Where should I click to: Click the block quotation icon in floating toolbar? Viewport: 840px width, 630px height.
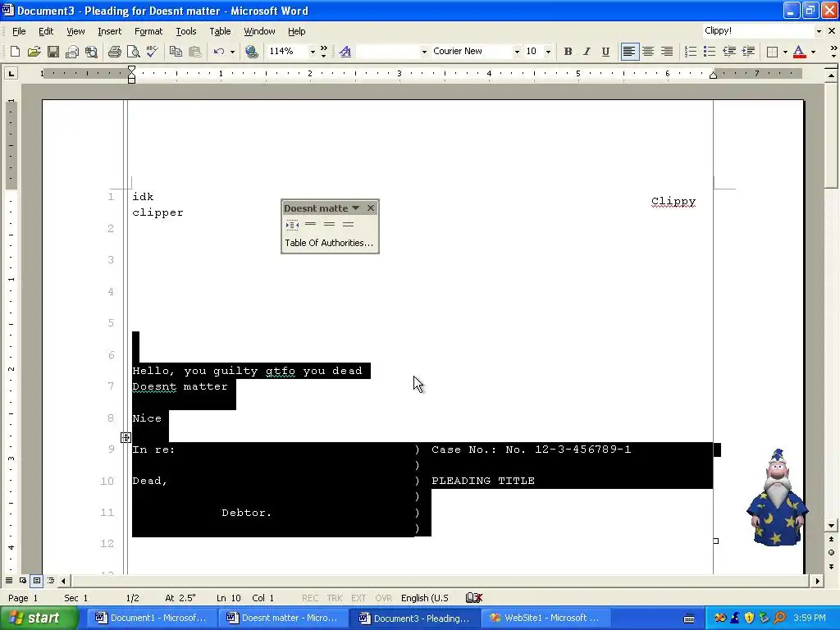pyautogui.click(x=292, y=225)
